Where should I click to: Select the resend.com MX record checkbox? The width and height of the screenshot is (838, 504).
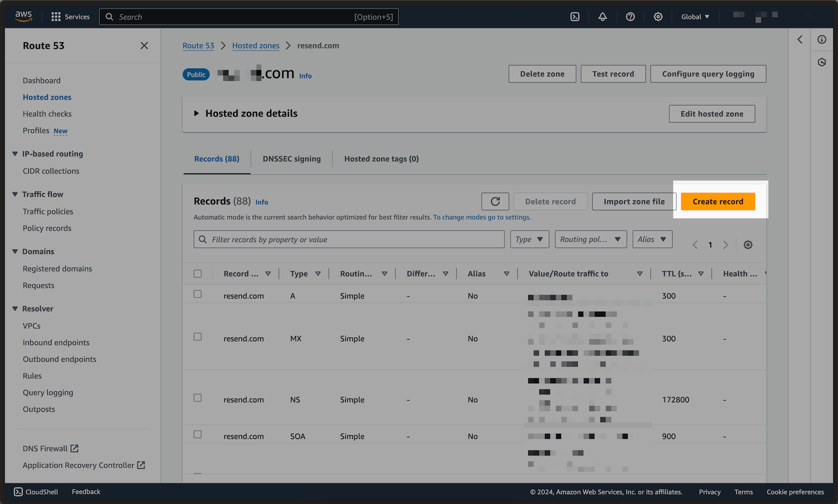198,337
